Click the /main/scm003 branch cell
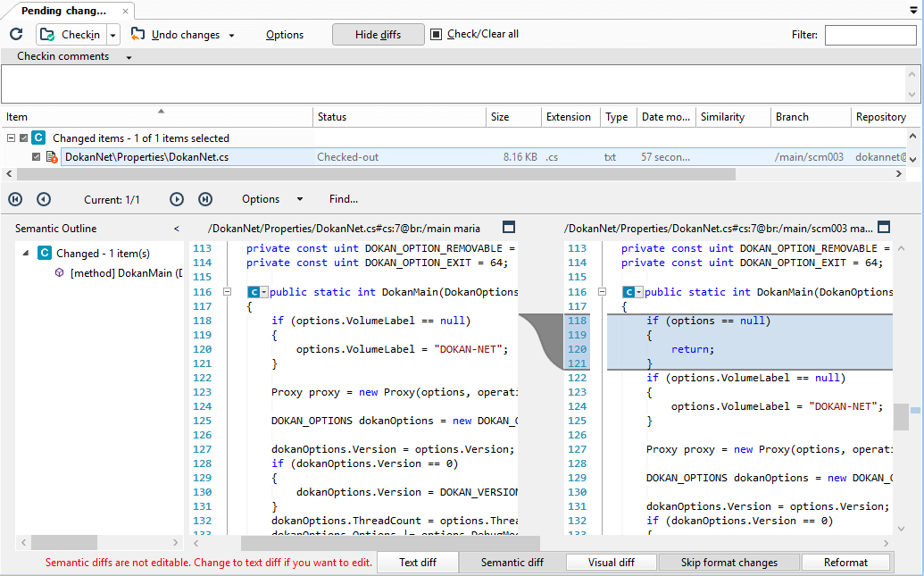This screenshot has width=924, height=576. 809,157
